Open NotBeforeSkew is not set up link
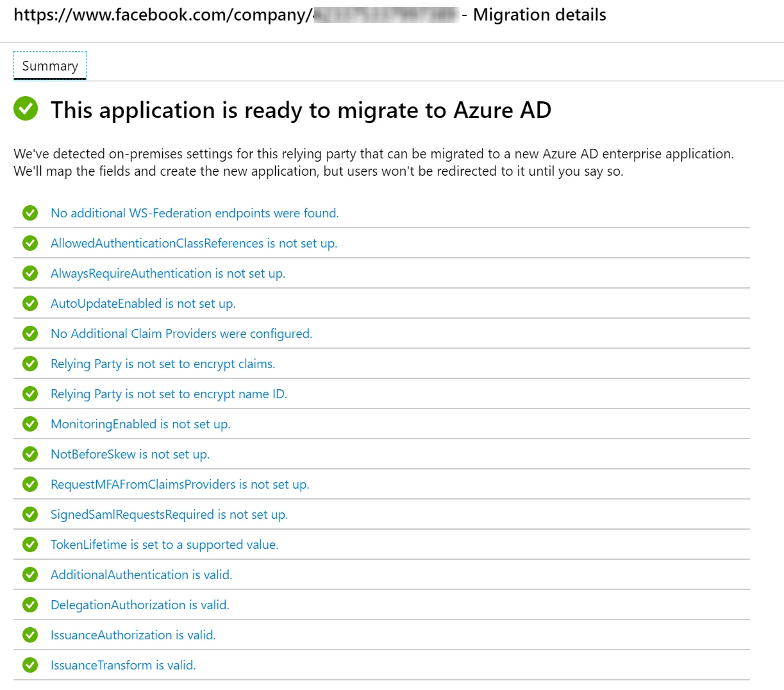This screenshot has height=690, width=784. click(130, 454)
